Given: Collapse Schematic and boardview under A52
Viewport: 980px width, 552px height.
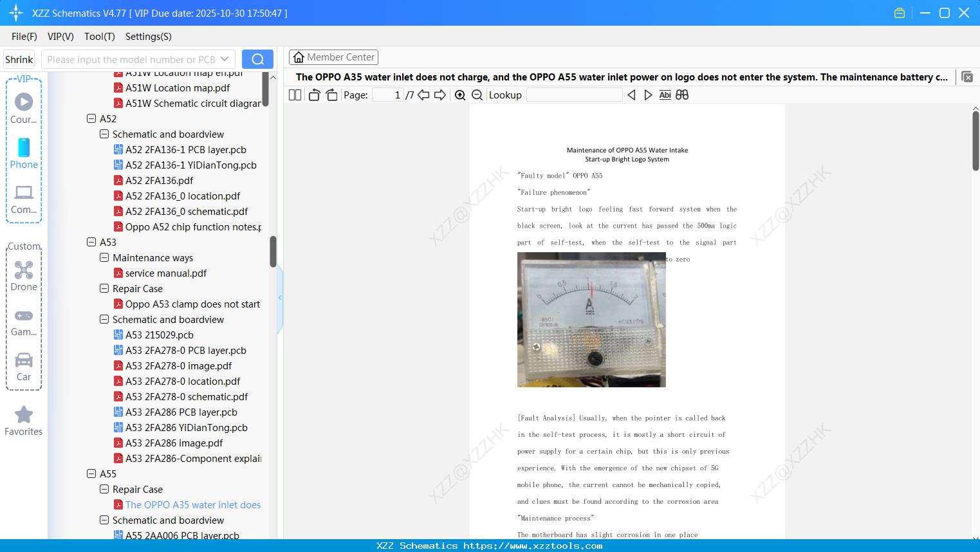Looking at the screenshot, I should pyautogui.click(x=104, y=134).
